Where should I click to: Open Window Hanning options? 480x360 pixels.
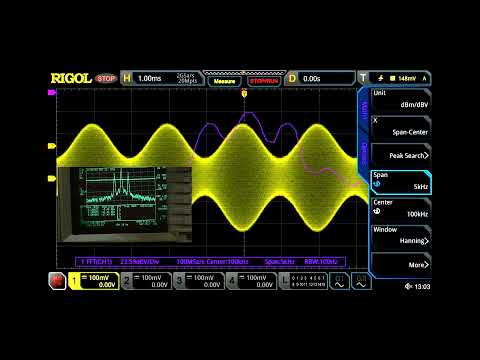401,237
